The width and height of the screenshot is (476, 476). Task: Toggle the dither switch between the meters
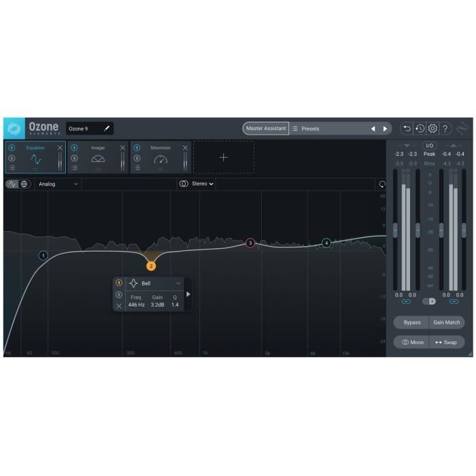click(429, 301)
